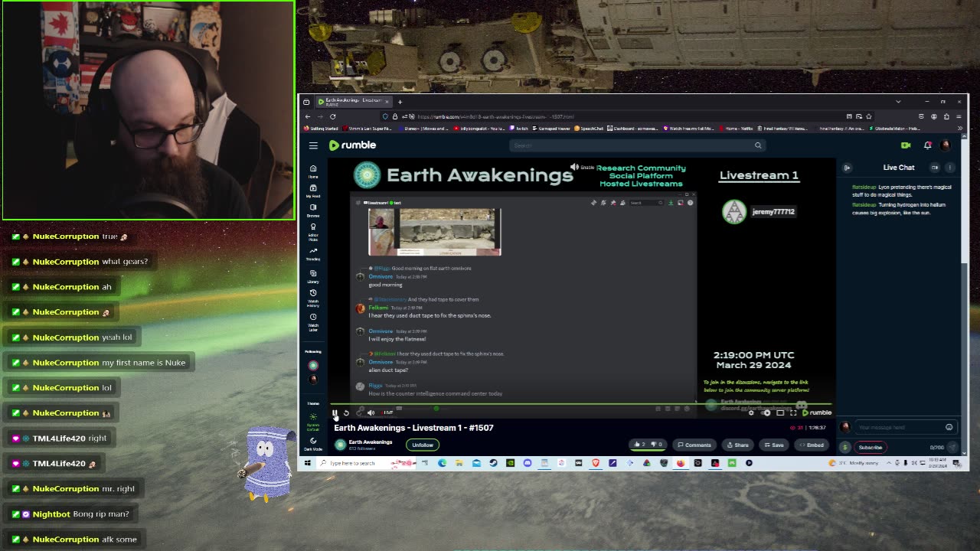Click the green Go Live camera icon
Screen dimensions: 980x551
click(x=906, y=145)
